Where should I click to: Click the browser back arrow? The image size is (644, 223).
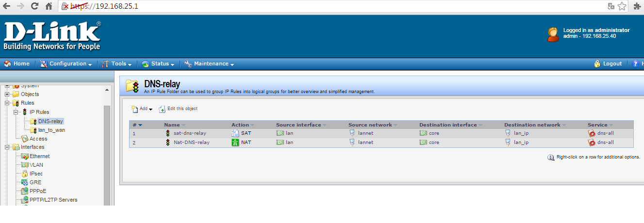(7, 7)
